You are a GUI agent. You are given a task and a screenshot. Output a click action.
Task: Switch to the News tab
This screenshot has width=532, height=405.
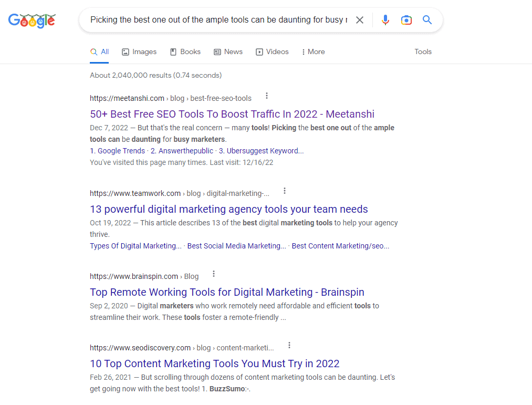pyautogui.click(x=228, y=51)
